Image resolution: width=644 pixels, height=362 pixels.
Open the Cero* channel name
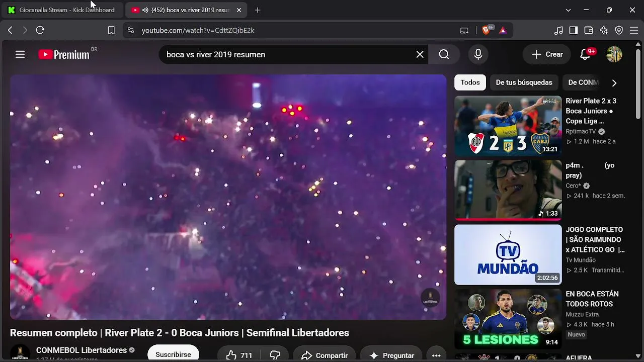(574, 186)
